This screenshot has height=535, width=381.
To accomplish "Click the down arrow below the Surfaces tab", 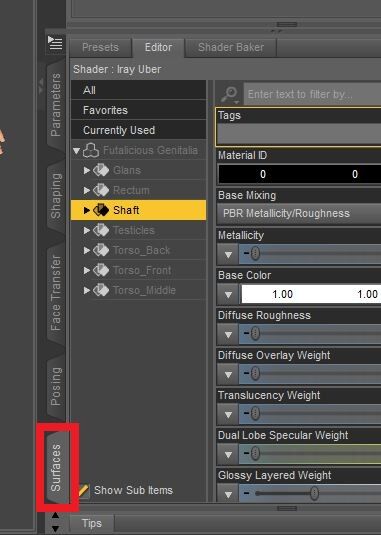I will click(55, 529).
